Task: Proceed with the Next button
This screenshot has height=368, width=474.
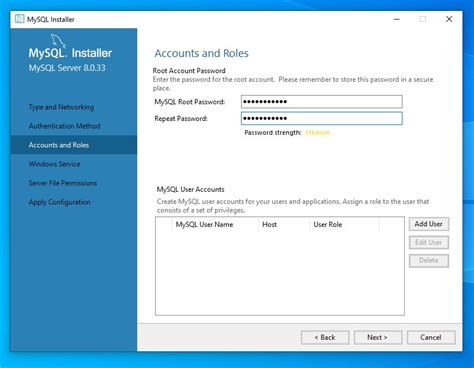Action: click(x=378, y=337)
